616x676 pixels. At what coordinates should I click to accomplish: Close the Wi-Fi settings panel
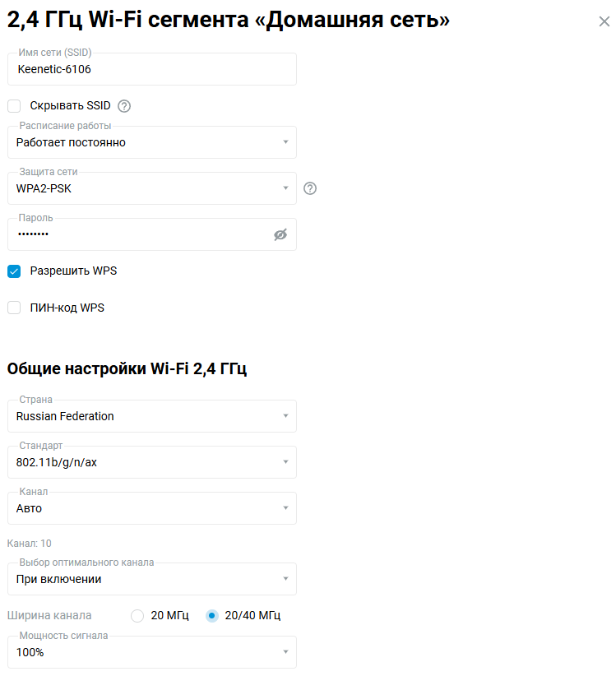[604, 21]
